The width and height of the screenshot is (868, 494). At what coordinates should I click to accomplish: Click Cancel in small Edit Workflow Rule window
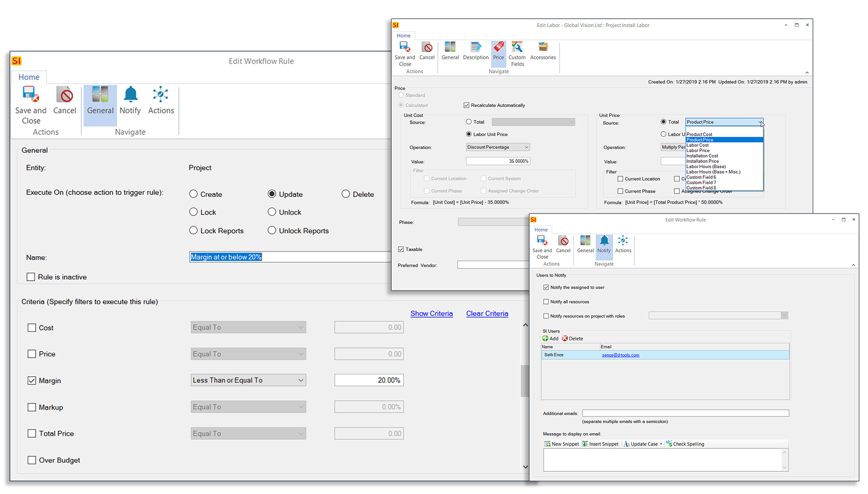coord(563,244)
